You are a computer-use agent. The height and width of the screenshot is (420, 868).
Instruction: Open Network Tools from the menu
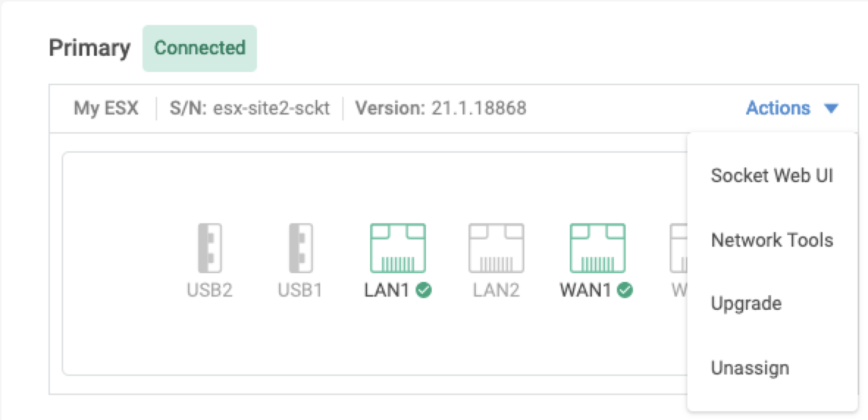(x=772, y=240)
